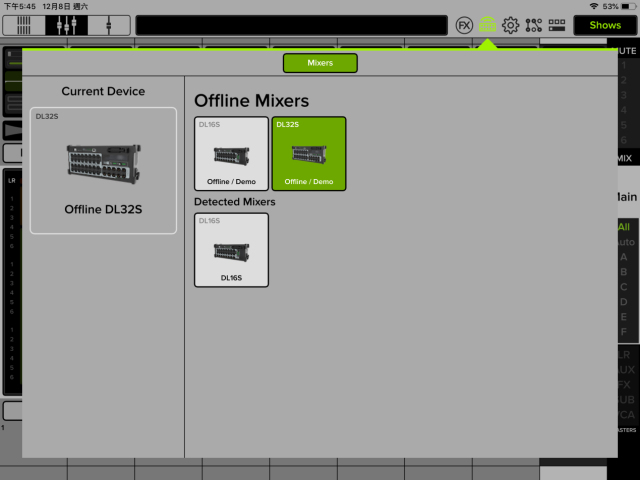Select the offline DL16S demo mixer
This screenshot has width=640, height=480.
pyautogui.click(x=231, y=153)
